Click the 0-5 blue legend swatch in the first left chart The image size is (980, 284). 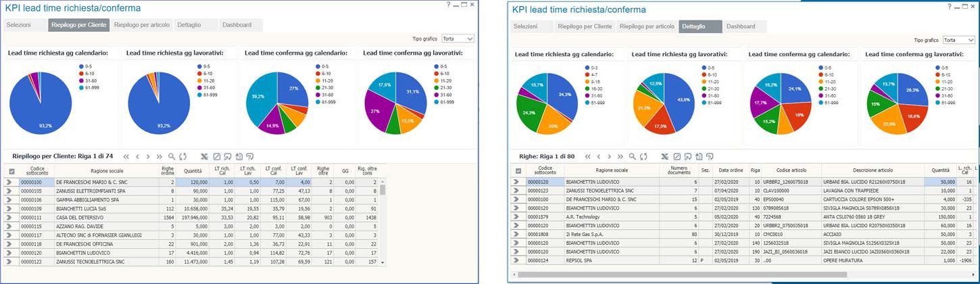coord(81,66)
